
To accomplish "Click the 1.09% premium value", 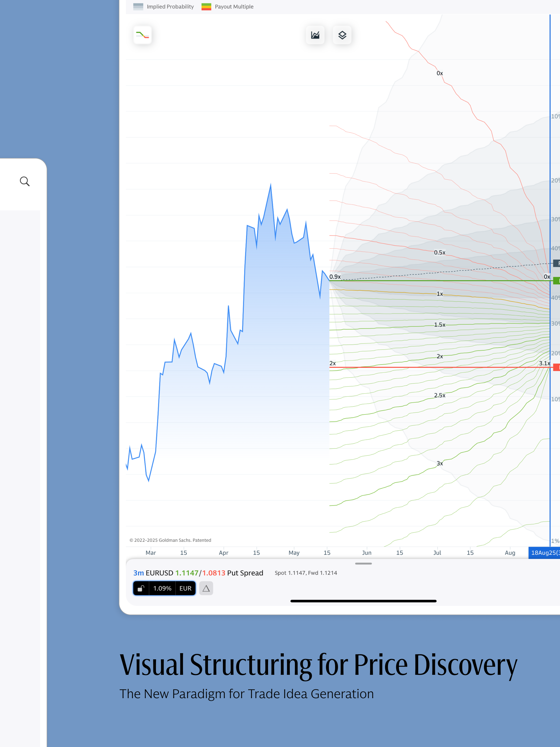I will 162,588.
